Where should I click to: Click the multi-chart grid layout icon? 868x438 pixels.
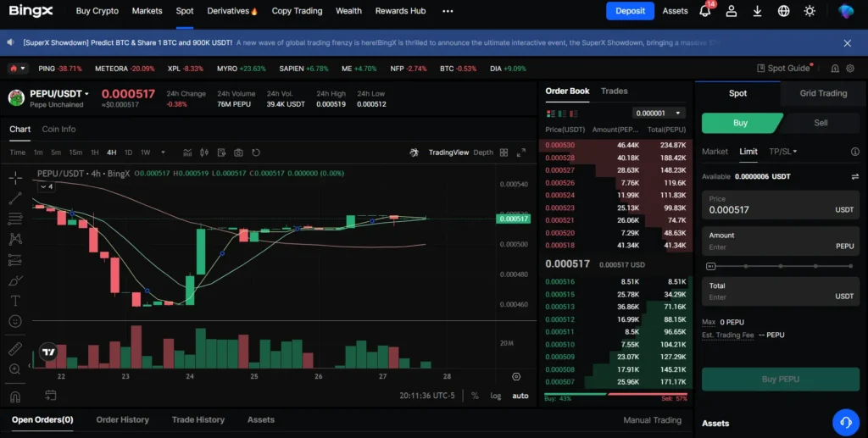pos(504,152)
